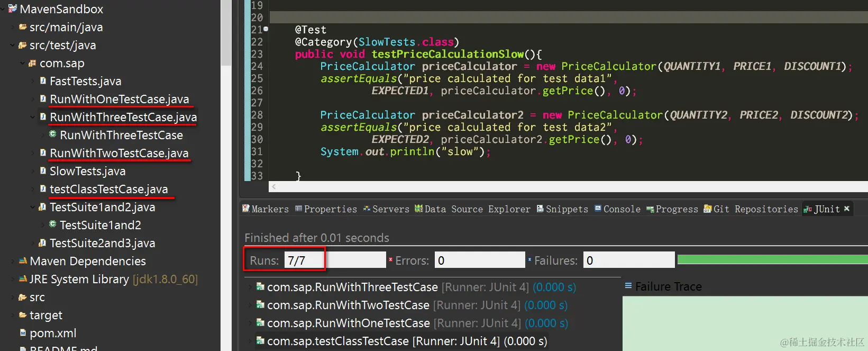Image resolution: width=868 pixels, height=351 pixels.
Task: Expand the target folder node
Action: pos(13,315)
